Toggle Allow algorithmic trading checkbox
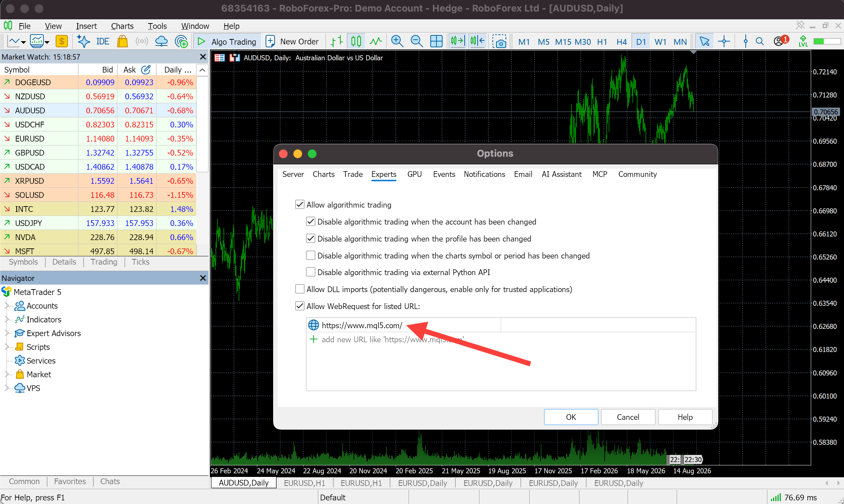The height and width of the screenshot is (504, 844). tap(300, 205)
